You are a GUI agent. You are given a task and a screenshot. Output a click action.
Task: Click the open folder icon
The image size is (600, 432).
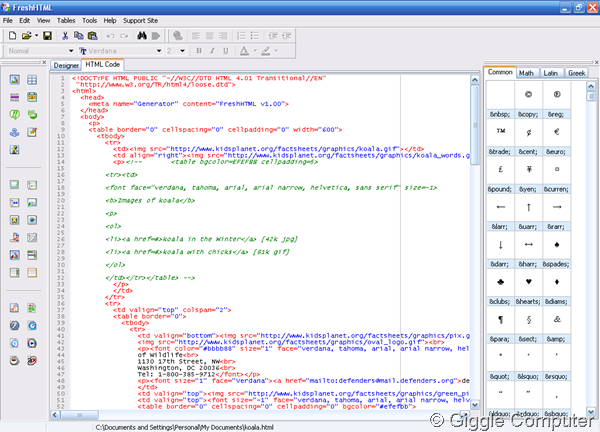coord(26,36)
